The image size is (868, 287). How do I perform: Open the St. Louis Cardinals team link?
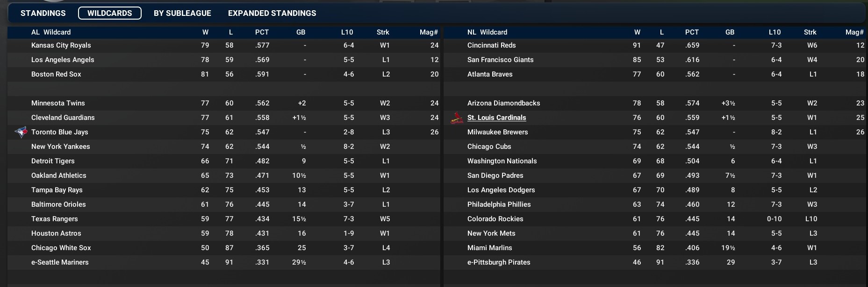point(496,118)
